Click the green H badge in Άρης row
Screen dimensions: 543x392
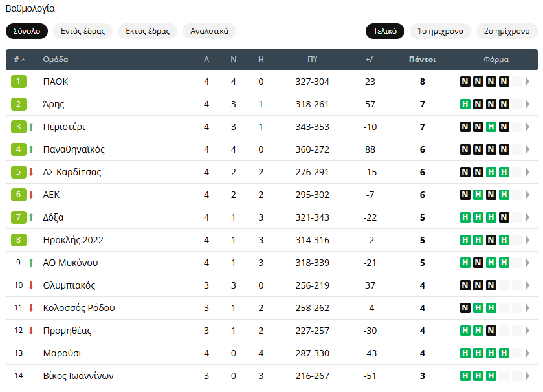tap(465, 104)
